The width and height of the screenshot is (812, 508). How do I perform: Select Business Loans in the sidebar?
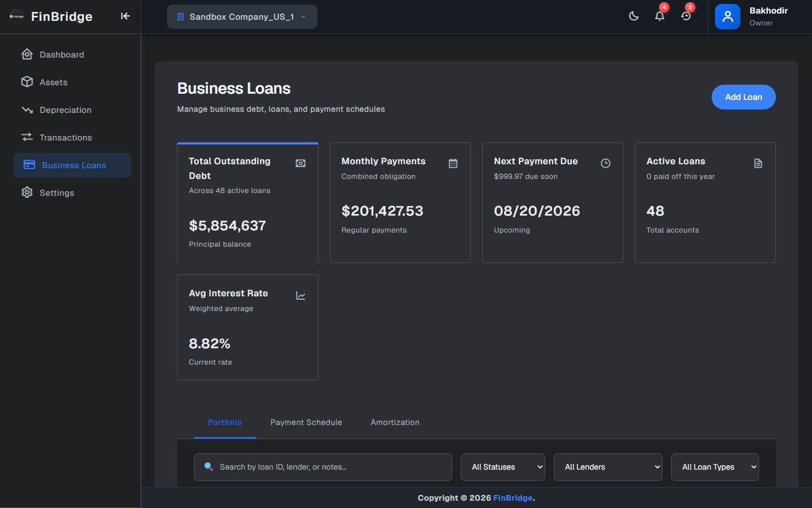(72, 165)
